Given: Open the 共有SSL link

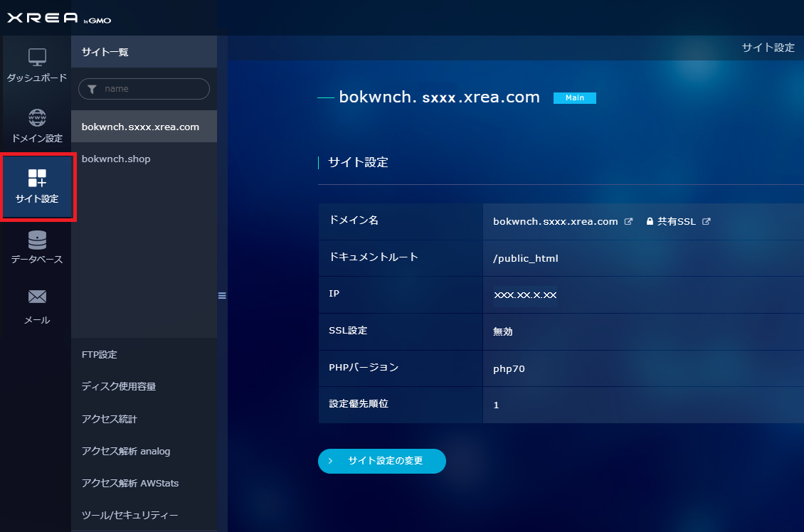Looking at the screenshot, I should [x=675, y=221].
